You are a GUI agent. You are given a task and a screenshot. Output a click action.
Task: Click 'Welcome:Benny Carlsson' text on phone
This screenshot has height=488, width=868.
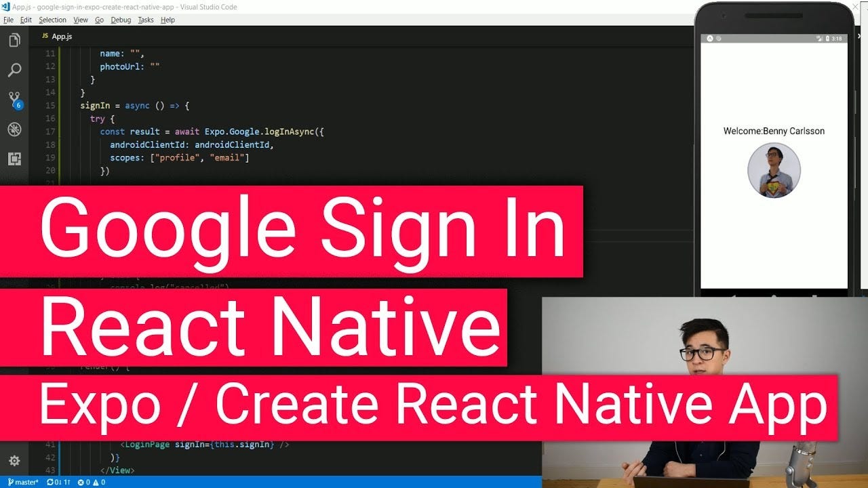(774, 131)
